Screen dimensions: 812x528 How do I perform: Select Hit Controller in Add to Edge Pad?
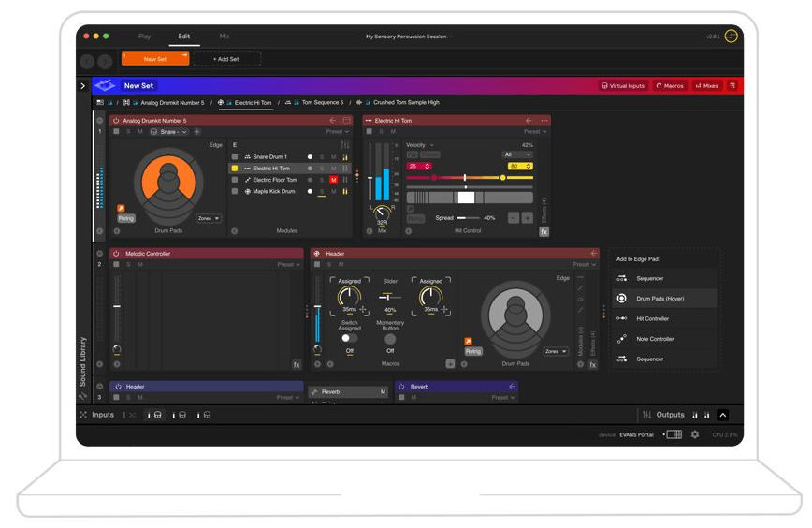pyautogui.click(x=654, y=318)
